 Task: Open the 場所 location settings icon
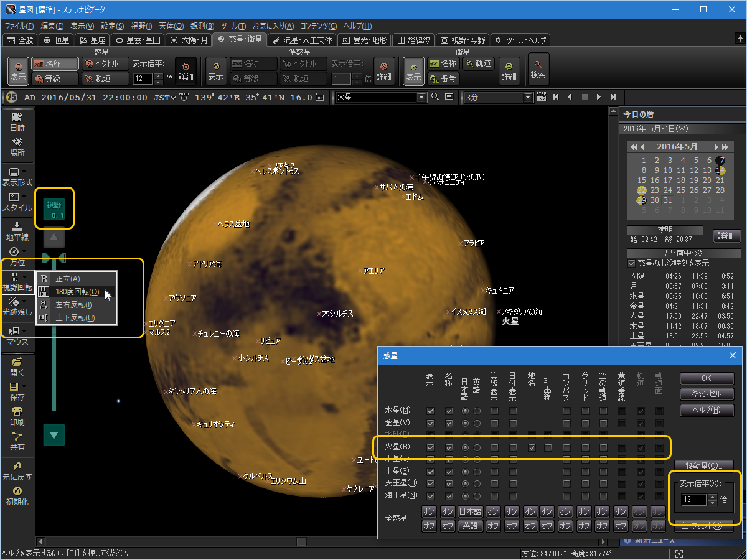click(x=17, y=148)
